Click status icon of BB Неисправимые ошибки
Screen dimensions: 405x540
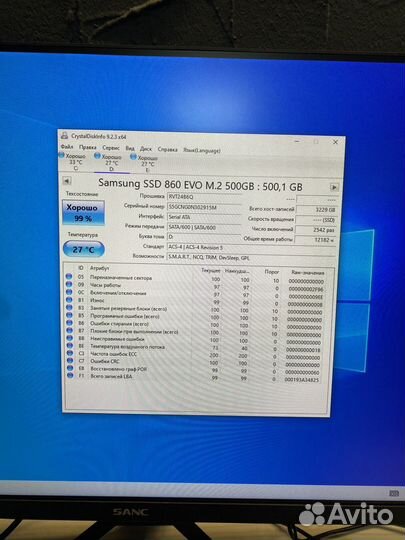pyautogui.click(x=70, y=338)
